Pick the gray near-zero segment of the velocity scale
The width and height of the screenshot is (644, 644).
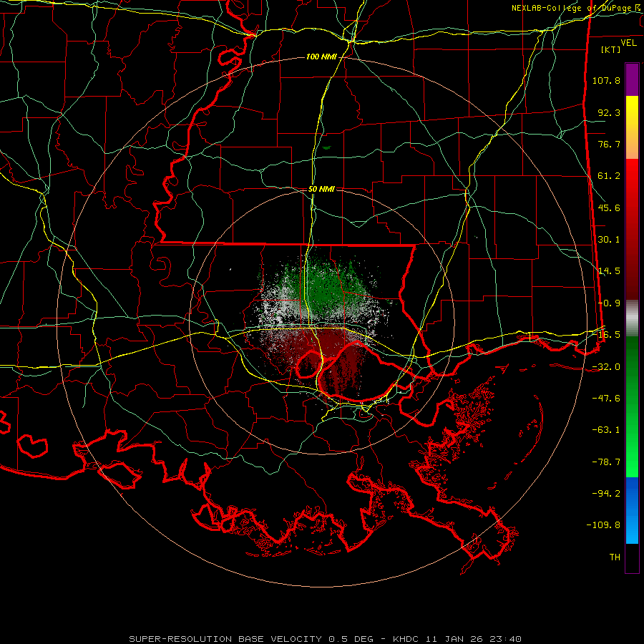coord(632,318)
